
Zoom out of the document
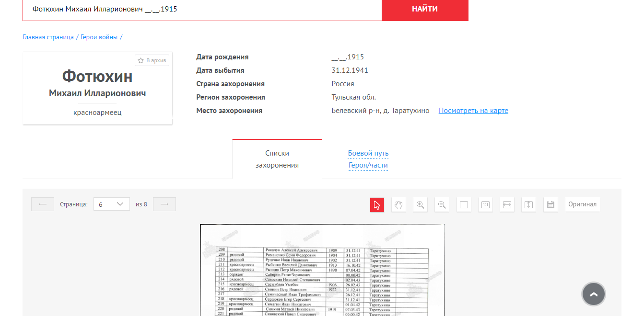(442, 205)
